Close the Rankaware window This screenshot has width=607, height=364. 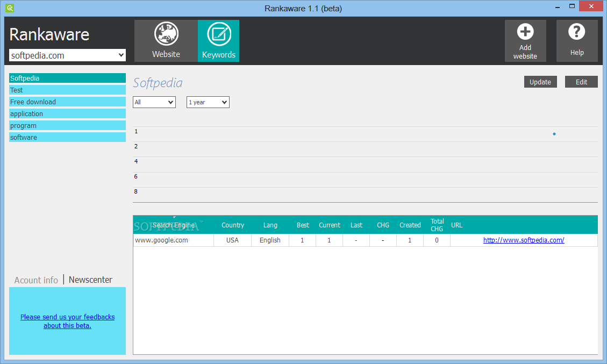click(x=591, y=6)
